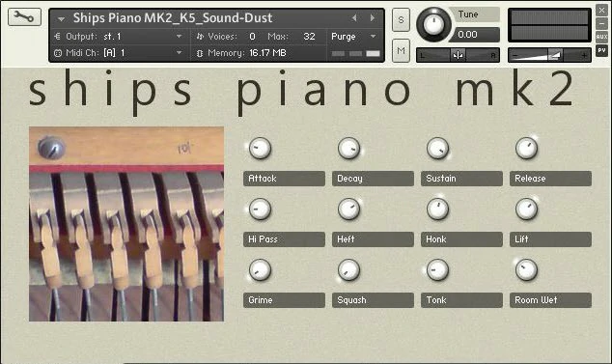The image size is (612, 364).
Task: Click the Attack label
Action: pyautogui.click(x=284, y=179)
